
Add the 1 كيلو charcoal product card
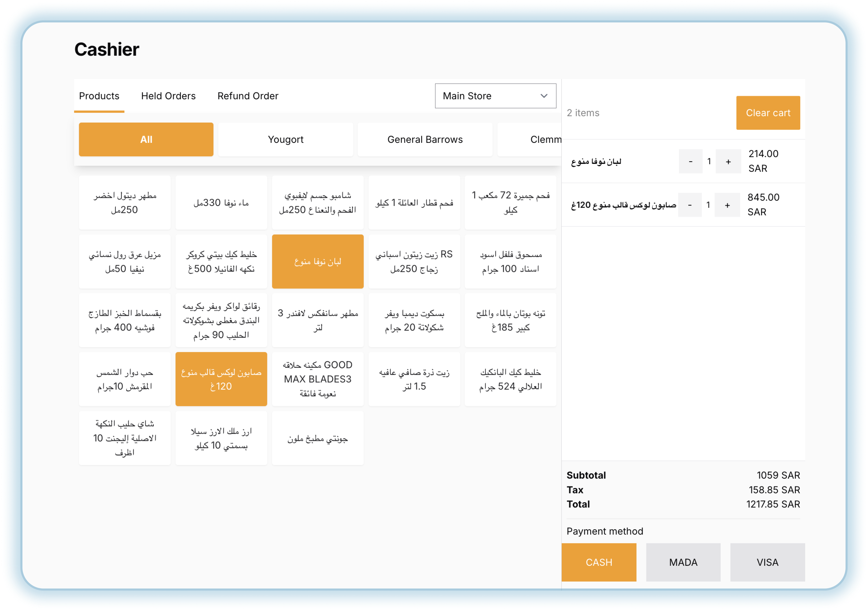pyautogui.click(x=414, y=203)
